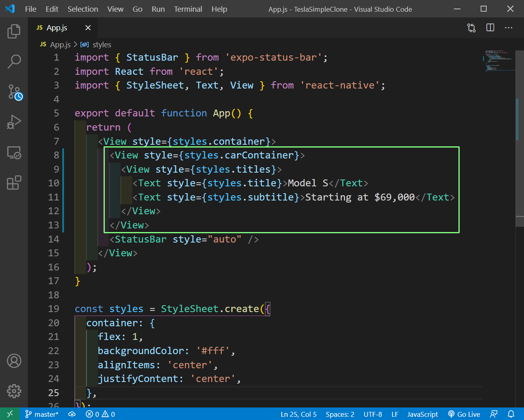The height and width of the screenshot is (420, 524).
Task: Open the Selection menu
Action: [83, 9]
